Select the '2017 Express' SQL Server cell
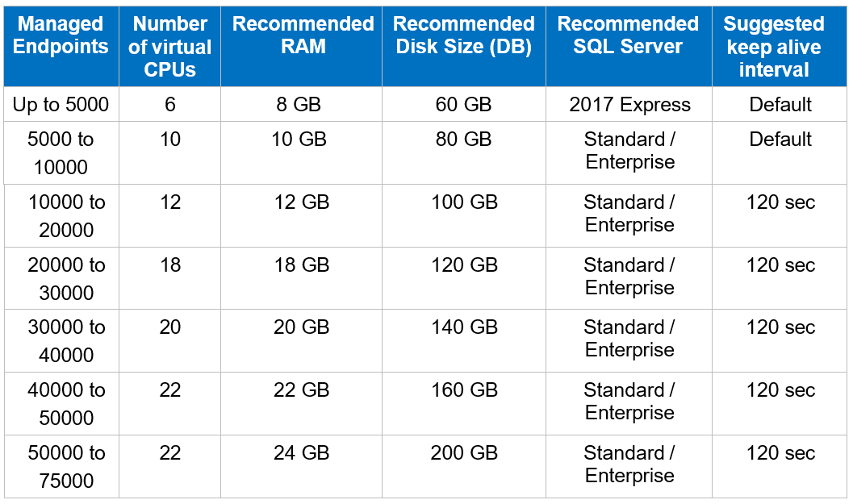The height and width of the screenshot is (504, 853). point(629,104)
